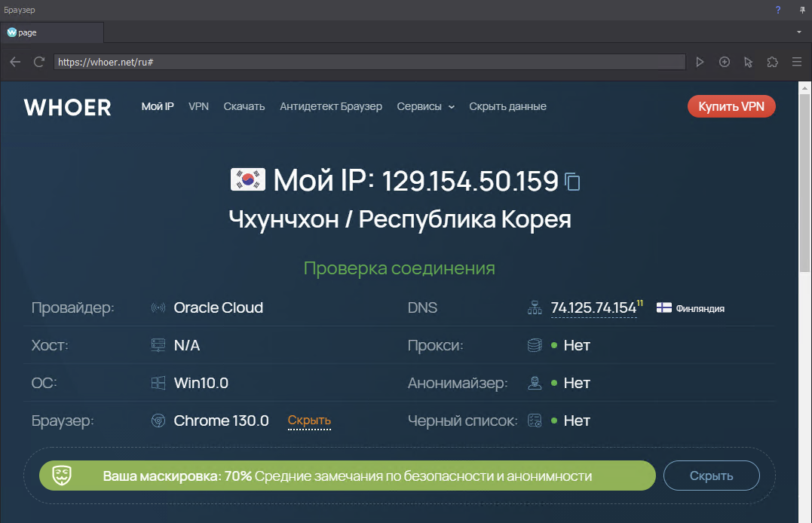Click the vertical scrollbar thumb
Image resolution: width=812 pixels, height=523 pixels.
point(804,183)
